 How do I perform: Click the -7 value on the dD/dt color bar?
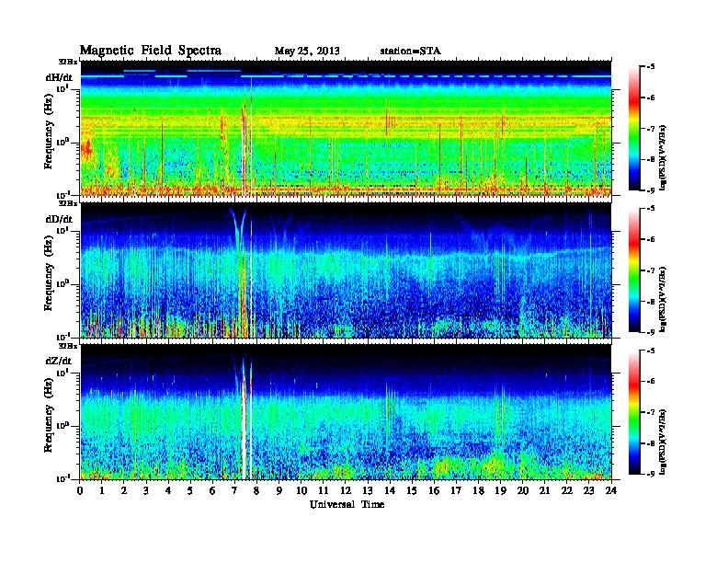pos(651,270)
